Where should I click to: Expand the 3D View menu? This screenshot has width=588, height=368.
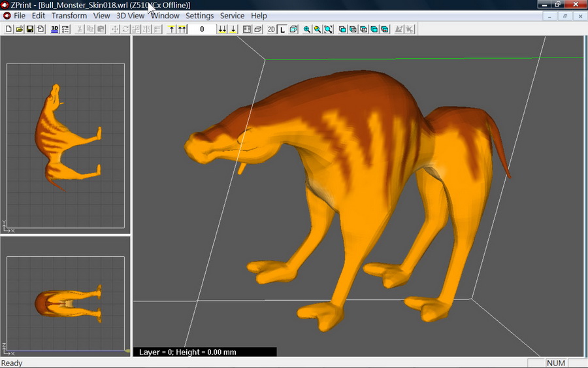[130, 16]
